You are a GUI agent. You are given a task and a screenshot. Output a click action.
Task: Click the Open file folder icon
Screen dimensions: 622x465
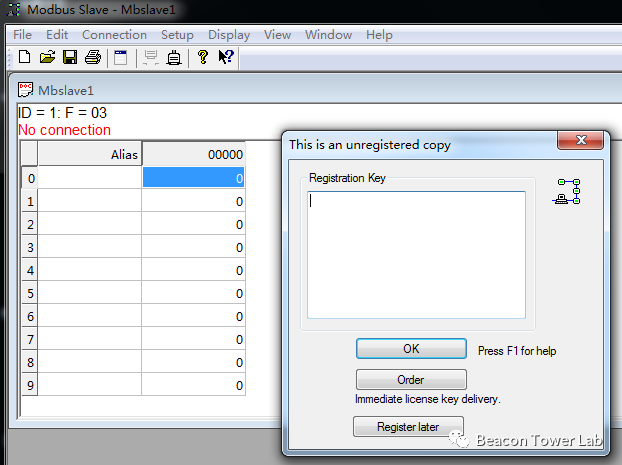tap(47, 57)
